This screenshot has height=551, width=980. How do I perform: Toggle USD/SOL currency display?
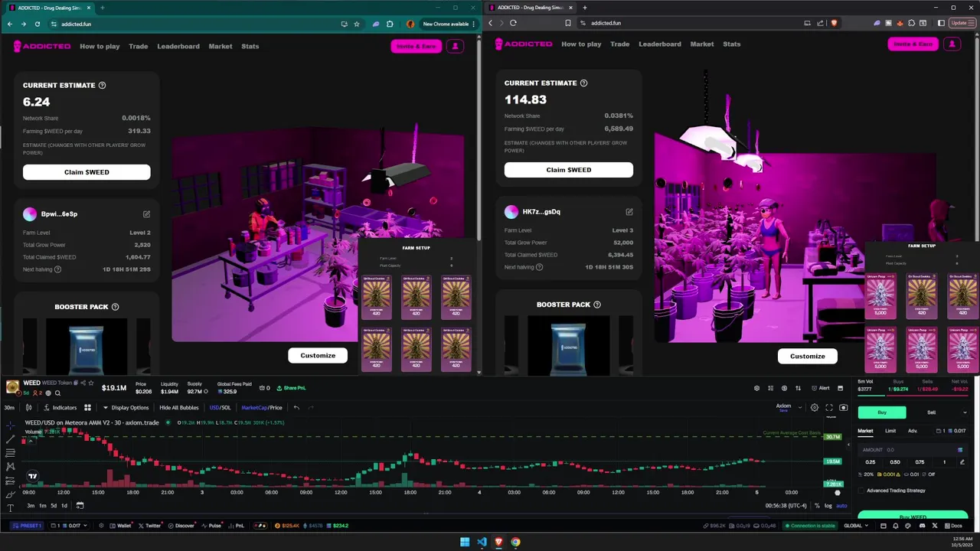pos(220,408)
